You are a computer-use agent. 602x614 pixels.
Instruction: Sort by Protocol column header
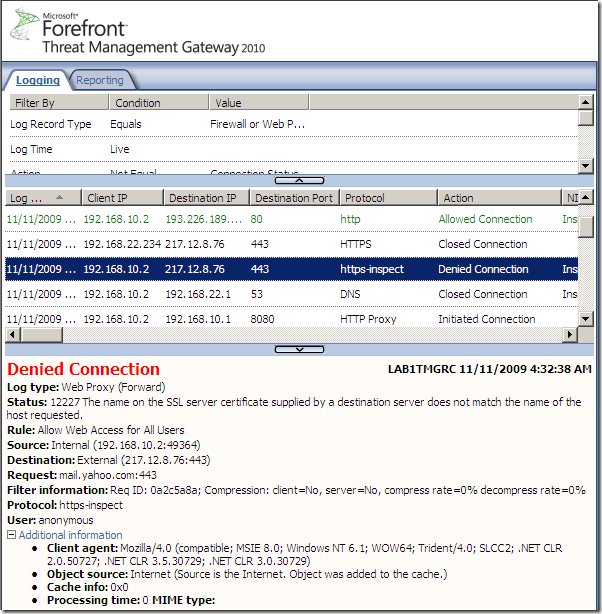(389, 198)
